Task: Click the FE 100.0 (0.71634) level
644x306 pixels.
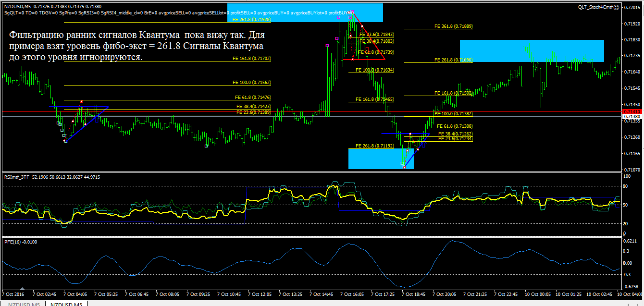Action: (x=375, y=70)
